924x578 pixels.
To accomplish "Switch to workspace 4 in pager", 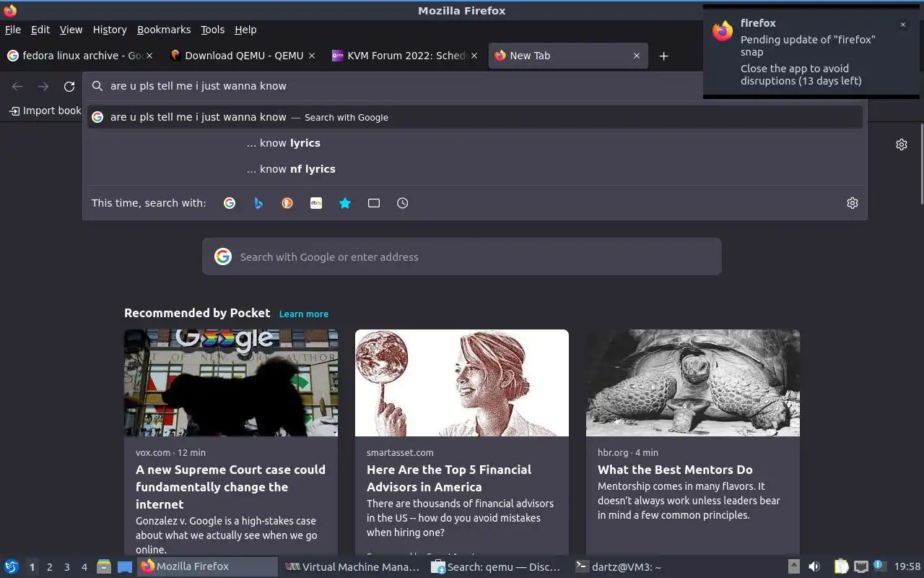I will [84, 566].
